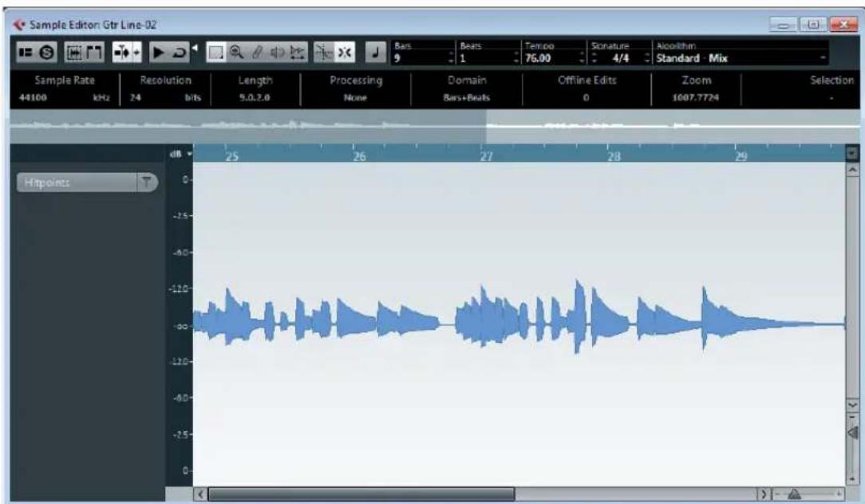The image size is (865, 504).
Task: Click ruler at bar 27
Action: point(486,156)
